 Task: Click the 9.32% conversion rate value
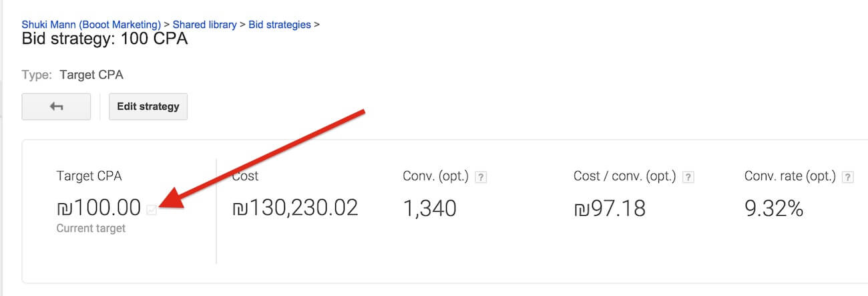click(773, 208)
